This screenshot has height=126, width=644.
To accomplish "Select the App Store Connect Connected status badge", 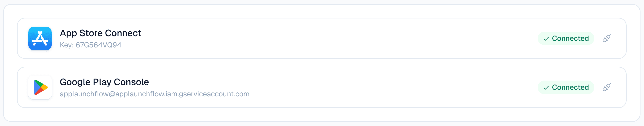I will point(566,38).
